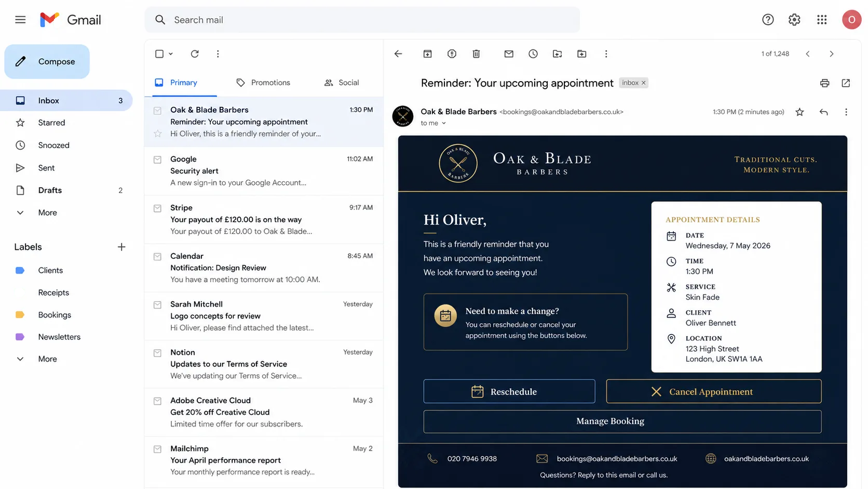Open Help support icon
This screenshot has width=868, height=489.
pyautogui.click(x=768, y=20)
